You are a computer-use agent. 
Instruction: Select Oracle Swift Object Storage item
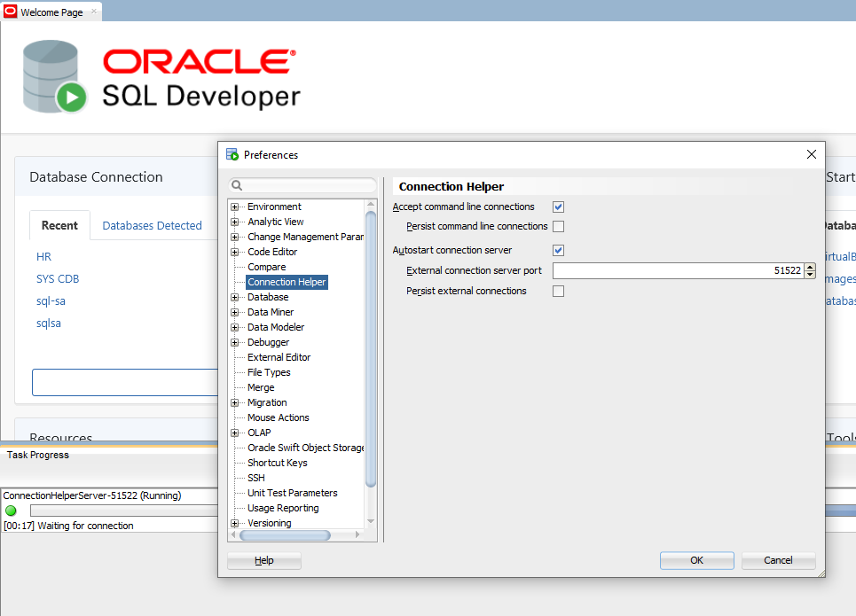click(305, 448)
